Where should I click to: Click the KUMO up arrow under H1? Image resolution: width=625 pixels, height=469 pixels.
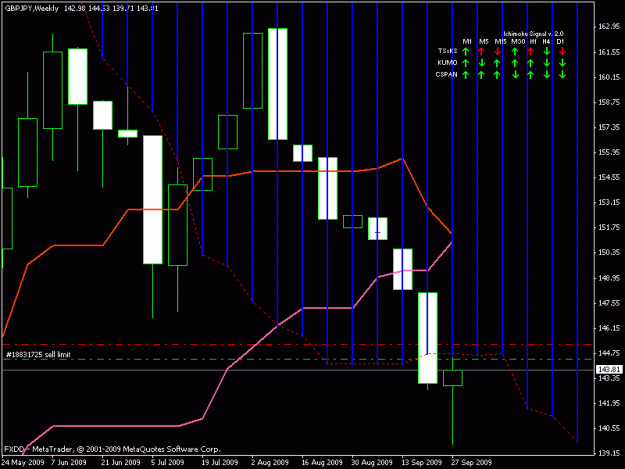click(531, 63)
